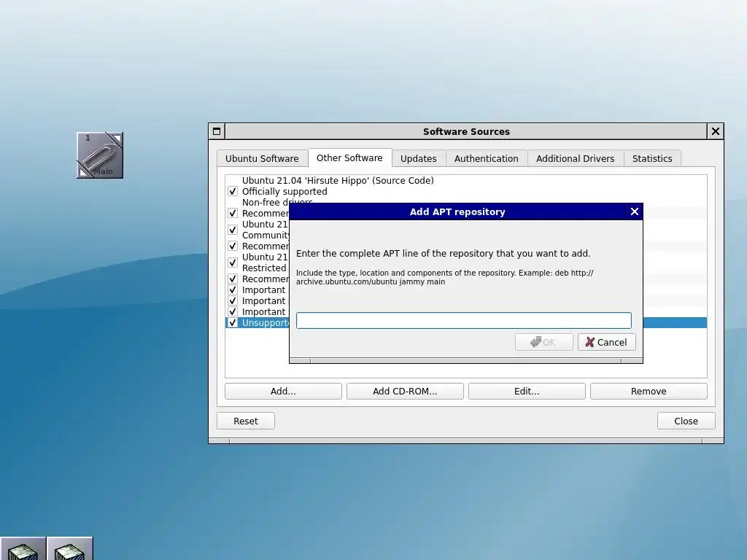Click the Add CD-ROM... button
Screen dimensions: 747x560
(405, 391)
